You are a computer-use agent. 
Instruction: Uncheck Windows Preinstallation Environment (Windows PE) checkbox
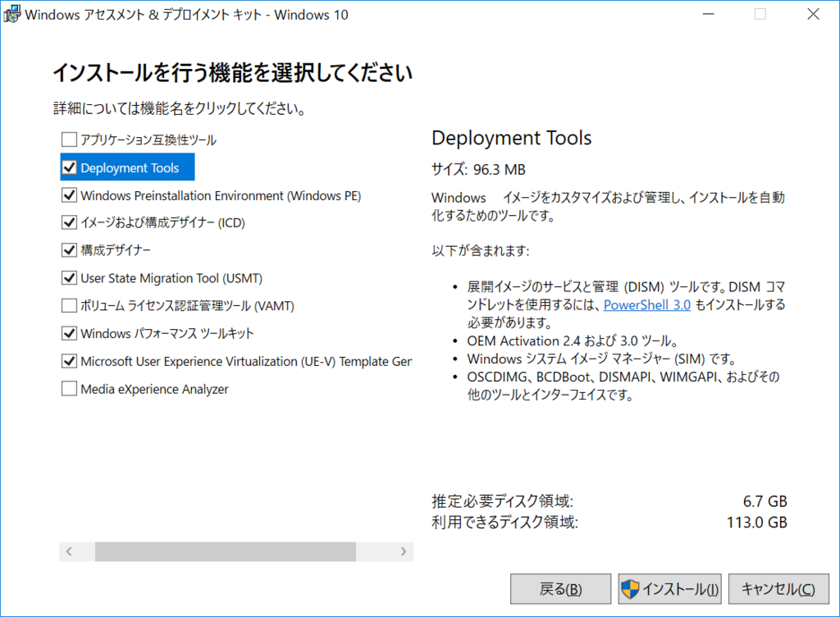click(69, 195)
